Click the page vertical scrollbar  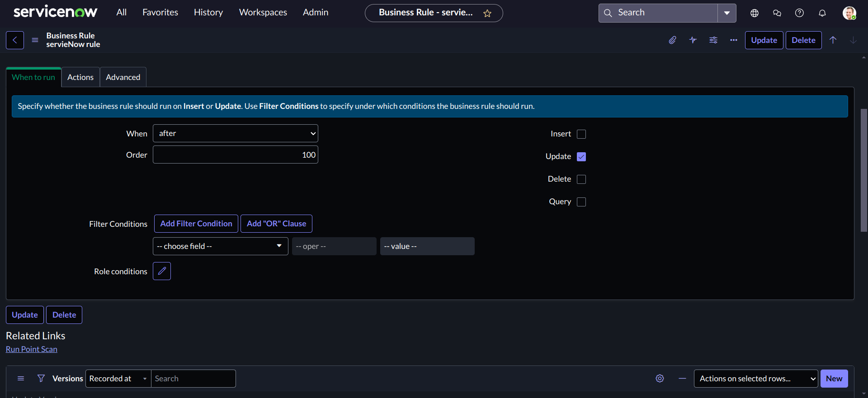pos(864,170)
